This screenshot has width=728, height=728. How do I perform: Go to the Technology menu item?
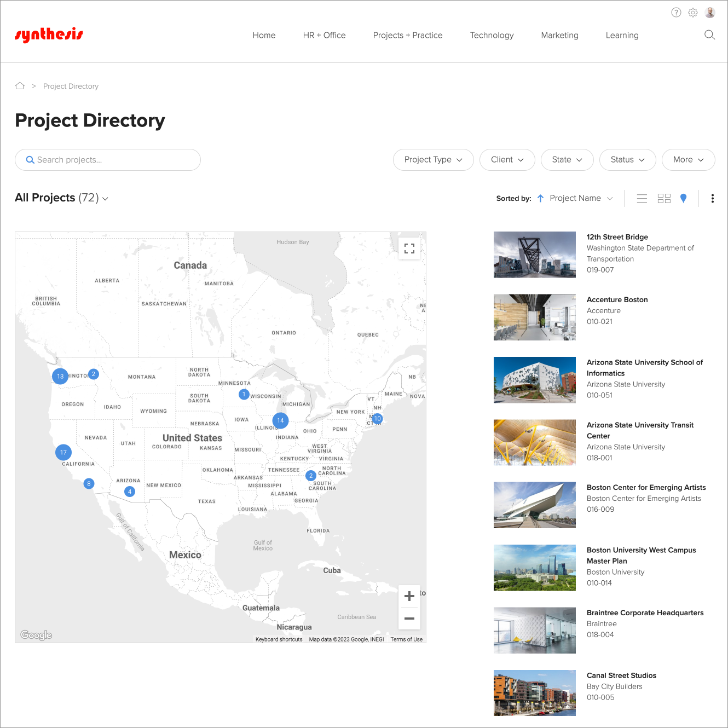(x=492, y=35)
